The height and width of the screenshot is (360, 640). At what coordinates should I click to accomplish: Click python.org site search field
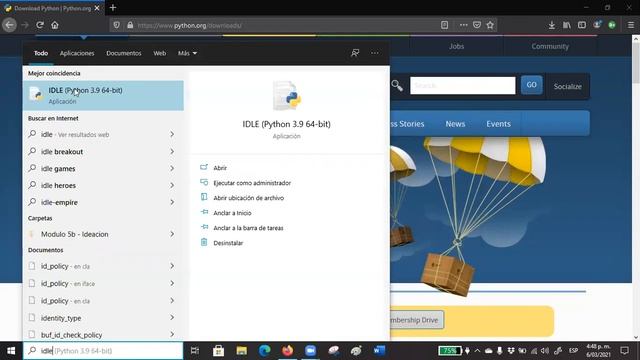point(463,86)
